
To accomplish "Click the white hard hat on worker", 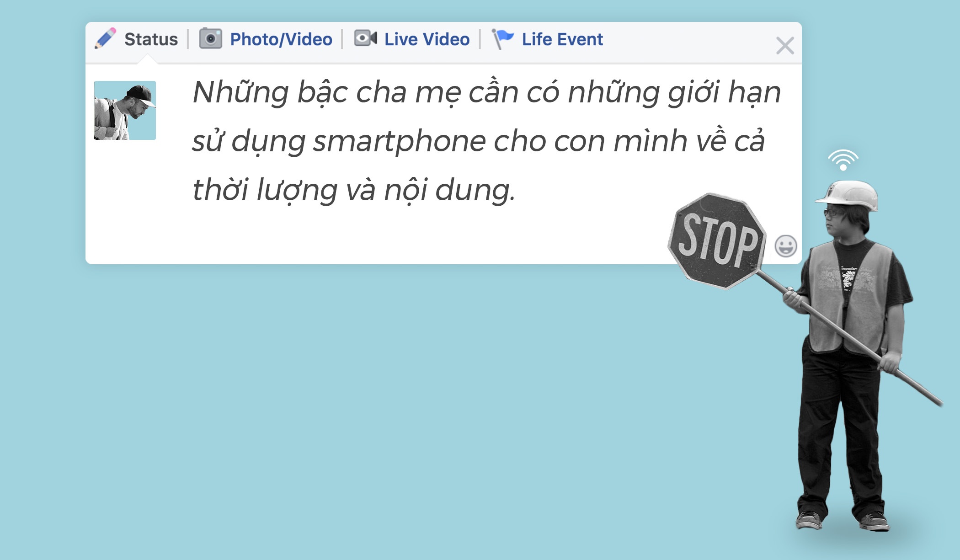I will pyautogui.click(x=848, y=195).
